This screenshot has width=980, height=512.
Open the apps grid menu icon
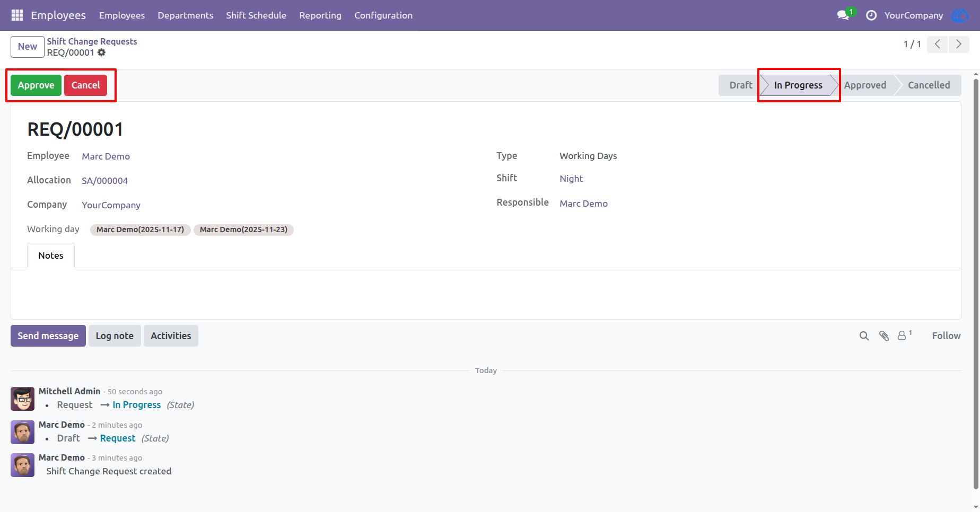point(17,15)
